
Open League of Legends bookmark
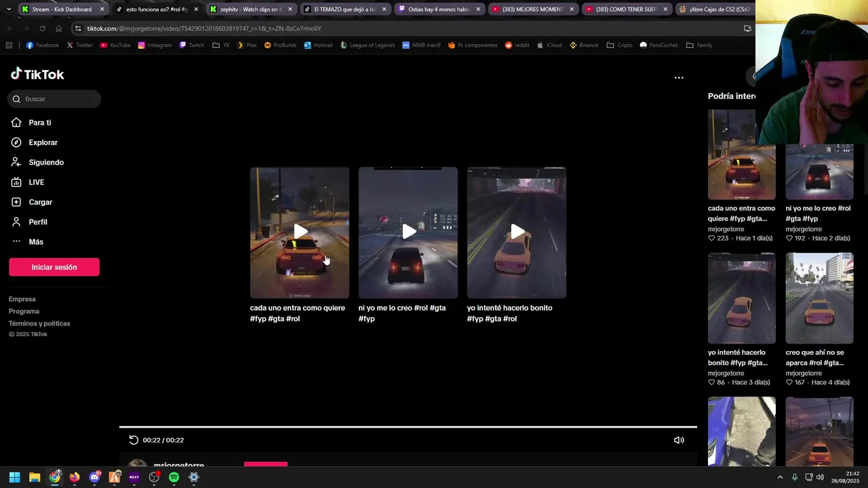tap(367, 45)
